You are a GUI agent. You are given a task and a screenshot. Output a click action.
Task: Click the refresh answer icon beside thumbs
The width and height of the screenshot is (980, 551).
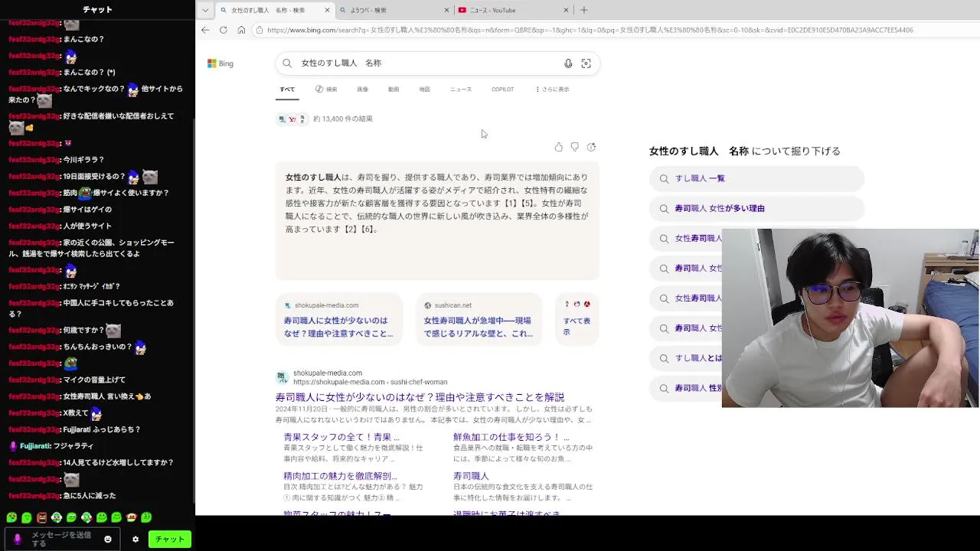[x=591, y=147]
